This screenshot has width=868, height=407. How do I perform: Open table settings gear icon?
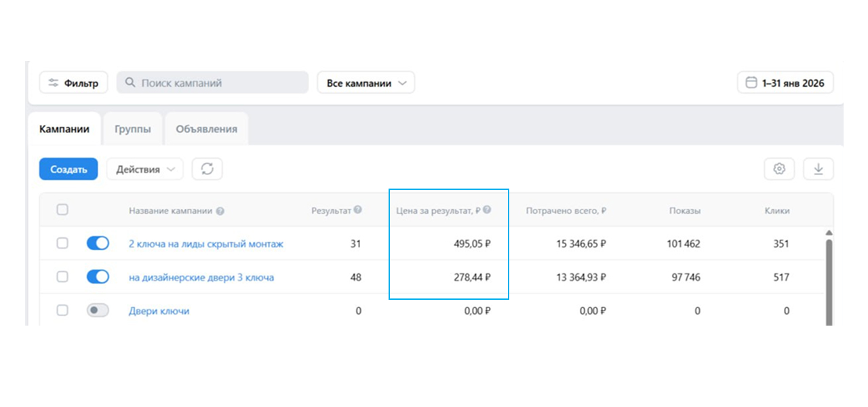pos(779,169)
